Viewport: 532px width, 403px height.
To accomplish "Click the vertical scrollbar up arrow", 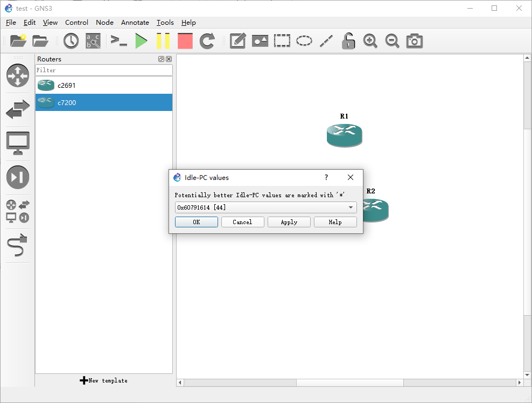I will point(527,58).
